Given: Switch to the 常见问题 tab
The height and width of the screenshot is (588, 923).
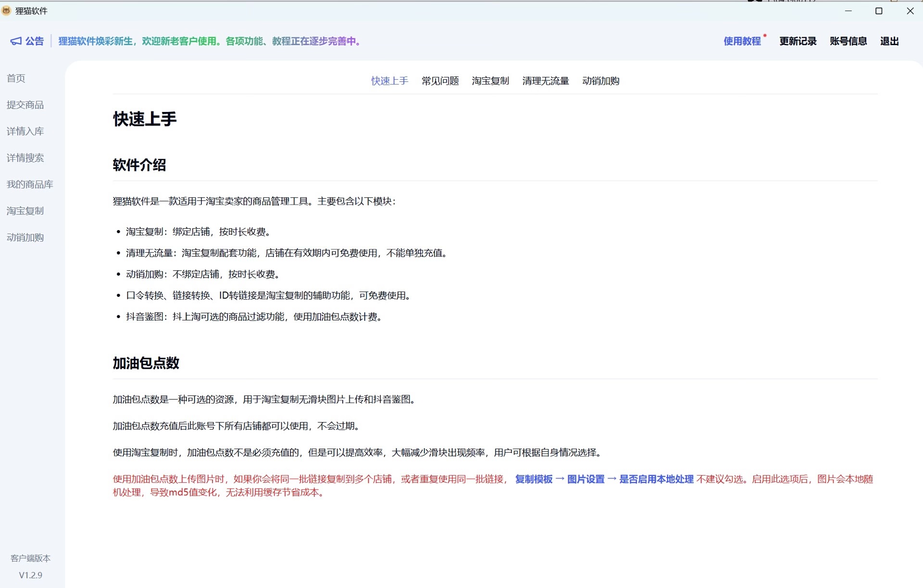Looking at the screenshot, I should click(440, 81).
